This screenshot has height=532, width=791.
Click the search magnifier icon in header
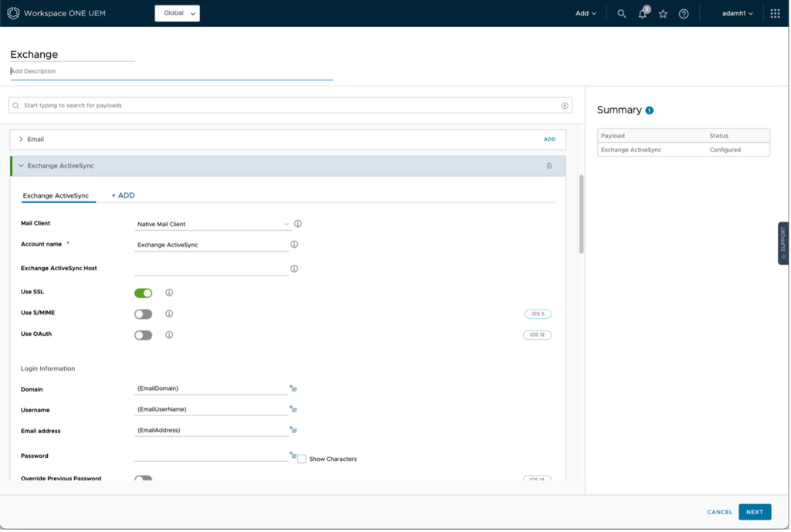coord(621,14)
